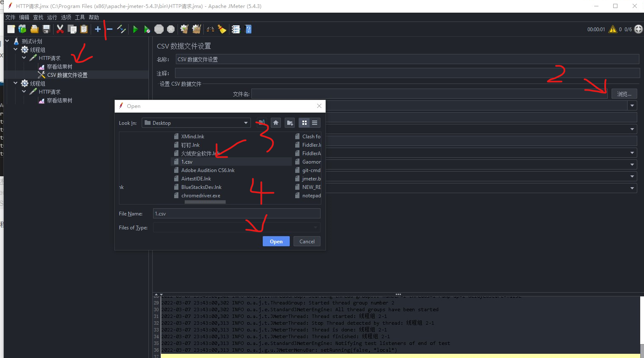The width and height of the screenshot is (644, 358).
Task: Close the Open file dialog
Action: [319, 106]
